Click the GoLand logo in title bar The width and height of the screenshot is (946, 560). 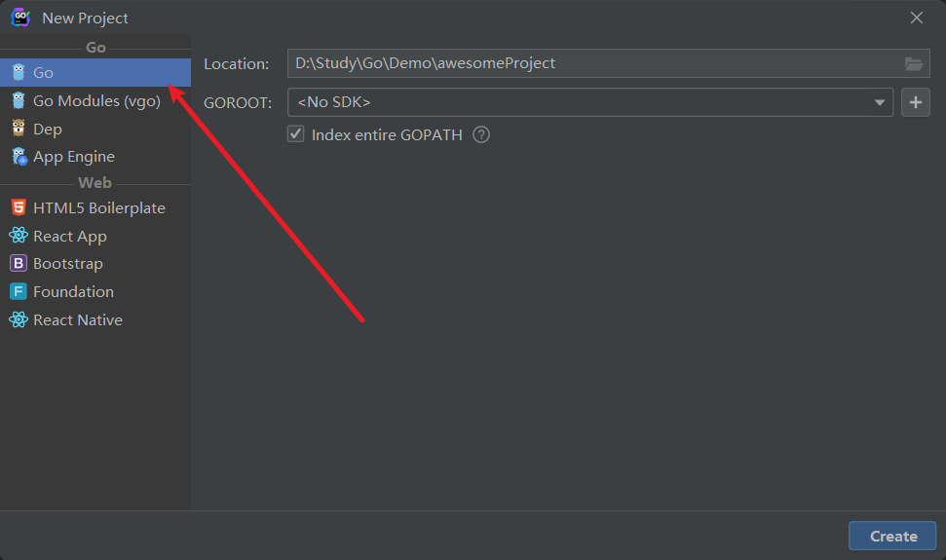click(20, 18)
